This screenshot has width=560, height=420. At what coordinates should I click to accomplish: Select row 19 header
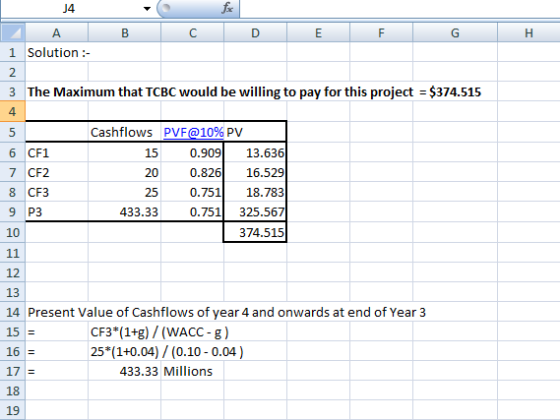coord(12,410)
